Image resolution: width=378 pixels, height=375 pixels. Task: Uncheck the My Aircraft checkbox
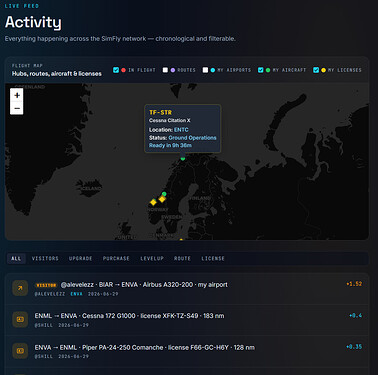coord(261,70)
